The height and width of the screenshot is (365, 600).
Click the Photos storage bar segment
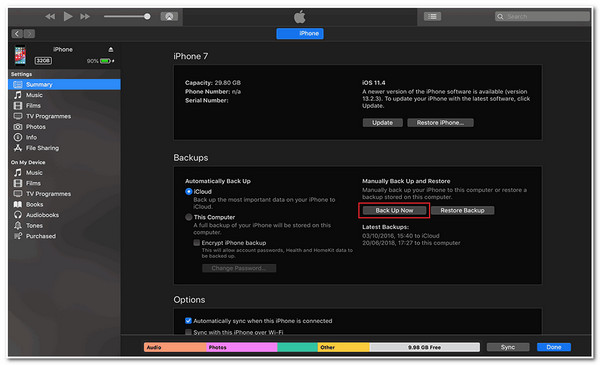(242, 347)
